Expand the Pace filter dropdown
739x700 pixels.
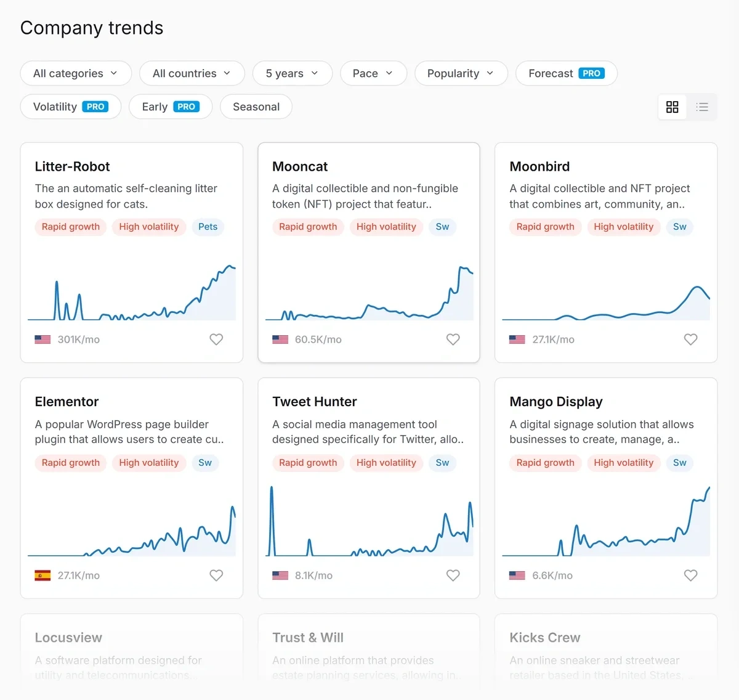click(x=373, y=73)
